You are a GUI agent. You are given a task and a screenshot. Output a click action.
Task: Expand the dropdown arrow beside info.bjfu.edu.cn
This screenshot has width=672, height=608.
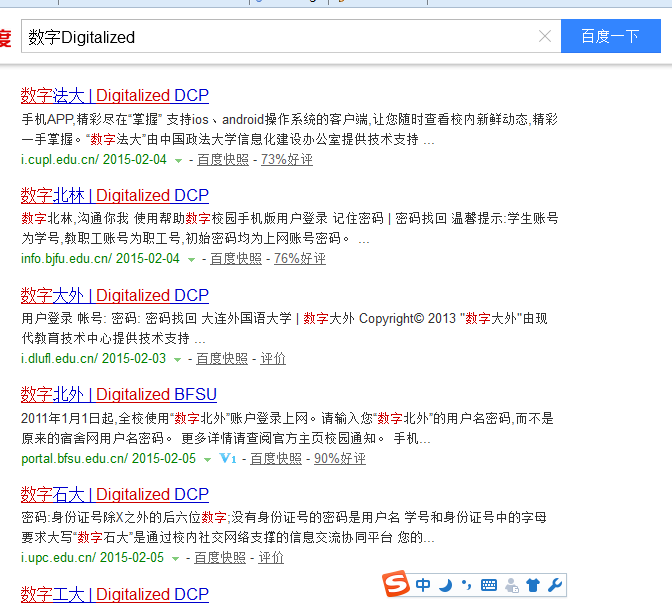[x=191, y=260]
